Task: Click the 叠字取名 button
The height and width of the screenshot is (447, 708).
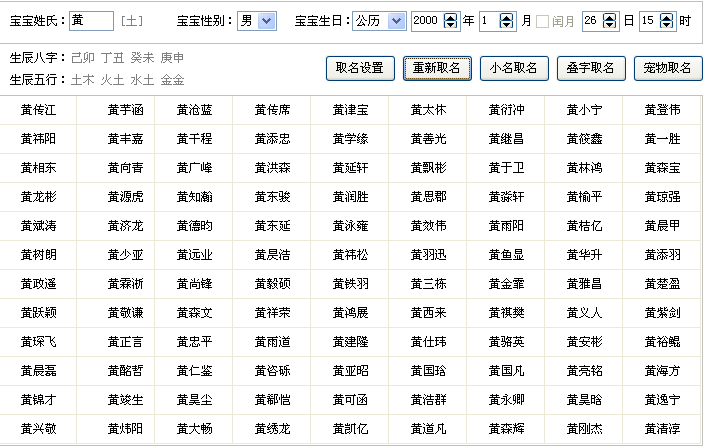Action: point(591,68)
